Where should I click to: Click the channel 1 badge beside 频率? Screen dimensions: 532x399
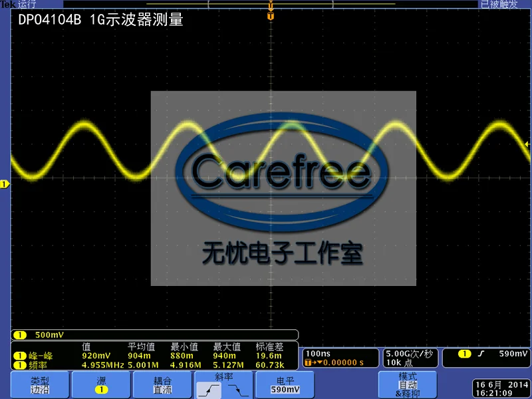20,365
